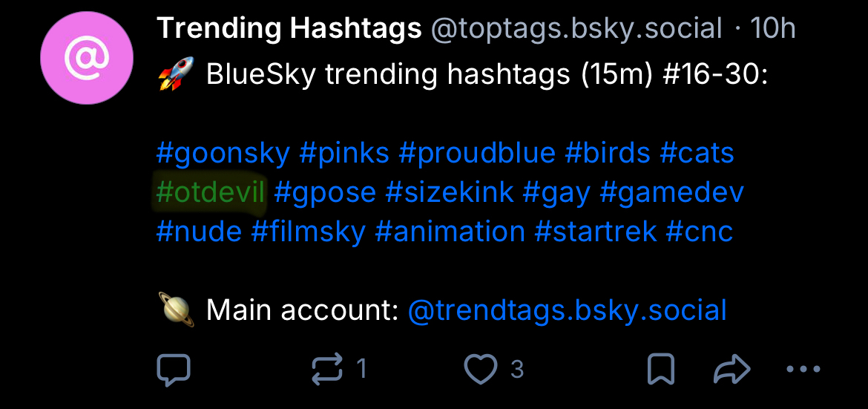Browse the #animation hashtag
Screen dimensions: 868x409
click(x=450, y=232)
